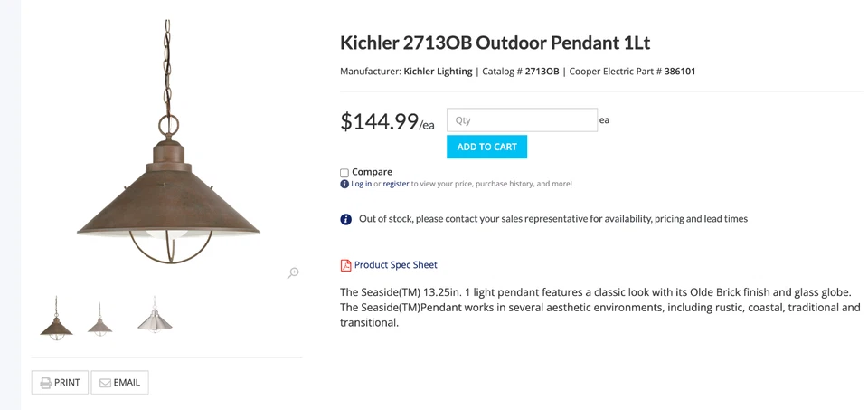
Task: Enable the Compare checkbox
Action: click(x=344, y=173)
